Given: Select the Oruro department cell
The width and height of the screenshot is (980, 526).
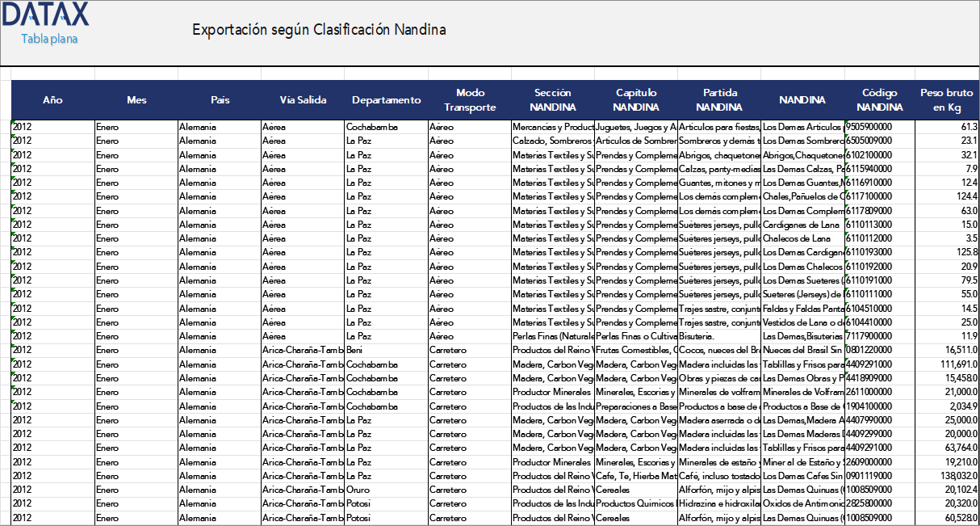Looking at the screenshot, I should point(386,490).
